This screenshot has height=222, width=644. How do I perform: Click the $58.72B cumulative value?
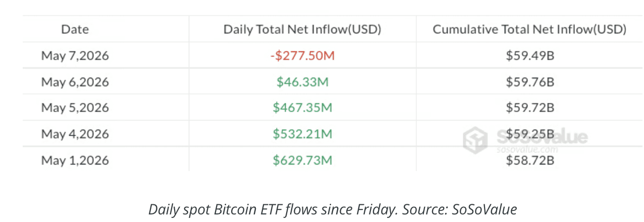[530, 160]
